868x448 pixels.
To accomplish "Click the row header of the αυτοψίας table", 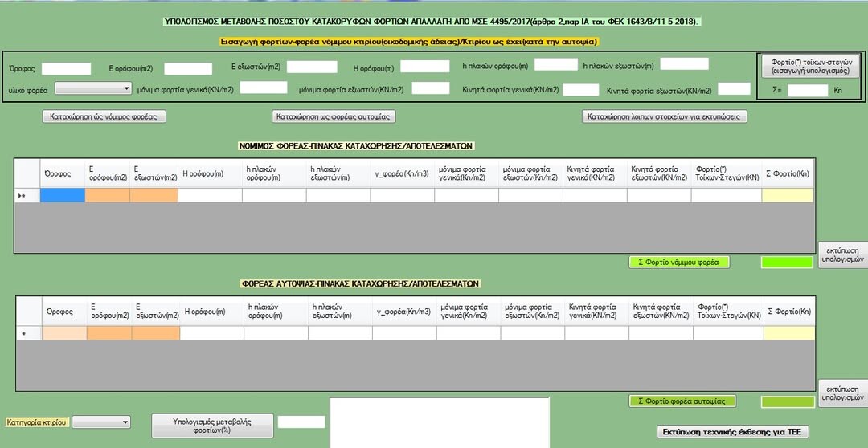I will pyautogui.click(x=27, y=333).
